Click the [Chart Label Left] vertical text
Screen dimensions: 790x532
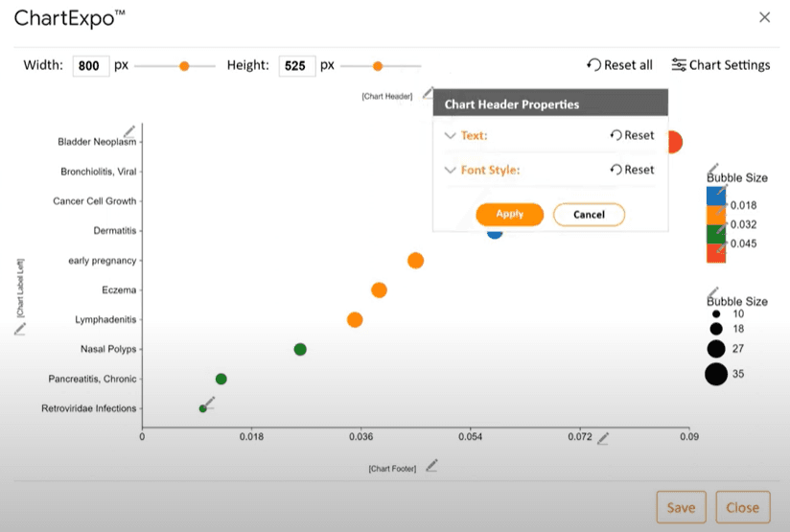click(x=19, y=289)
